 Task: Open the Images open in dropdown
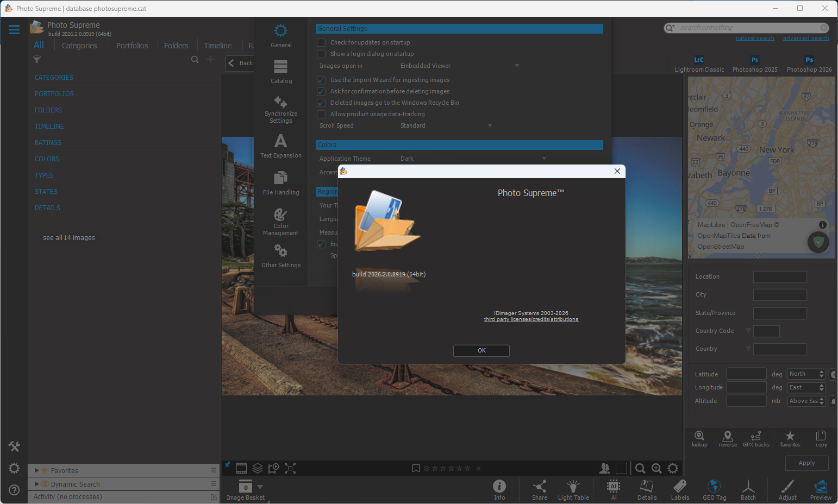pyautogui.click(x=459, y=66)
